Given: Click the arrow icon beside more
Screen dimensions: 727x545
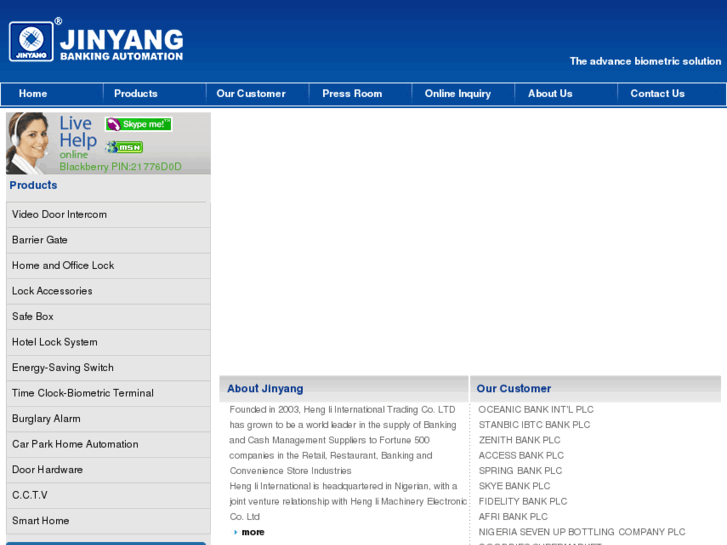Looking at the screenshot, I should pos(236,532).
